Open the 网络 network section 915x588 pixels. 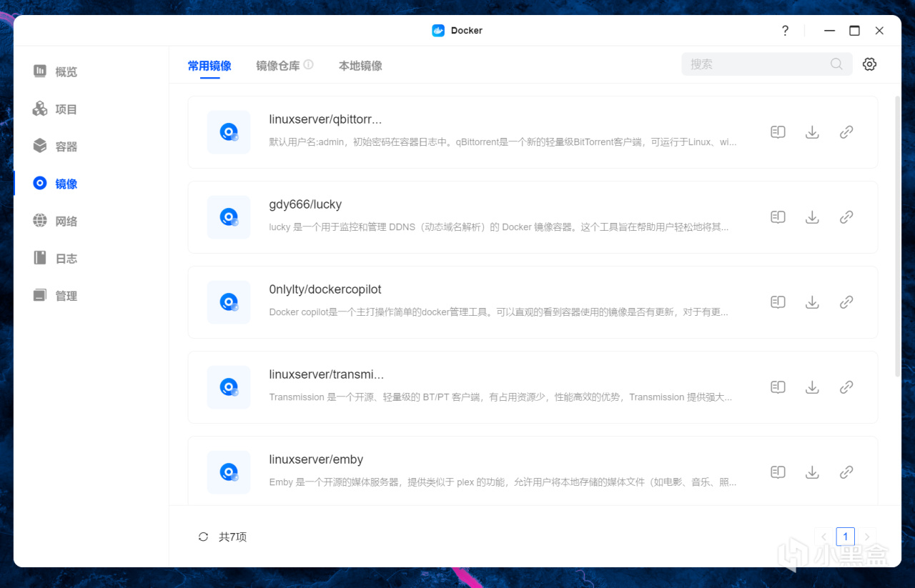tap(55, 221)
